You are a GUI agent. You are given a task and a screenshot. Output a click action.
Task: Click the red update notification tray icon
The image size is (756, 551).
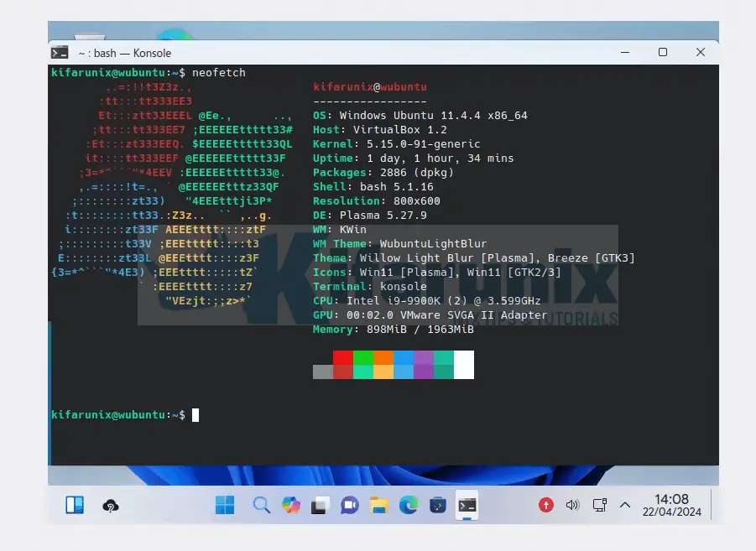point(546,505)
